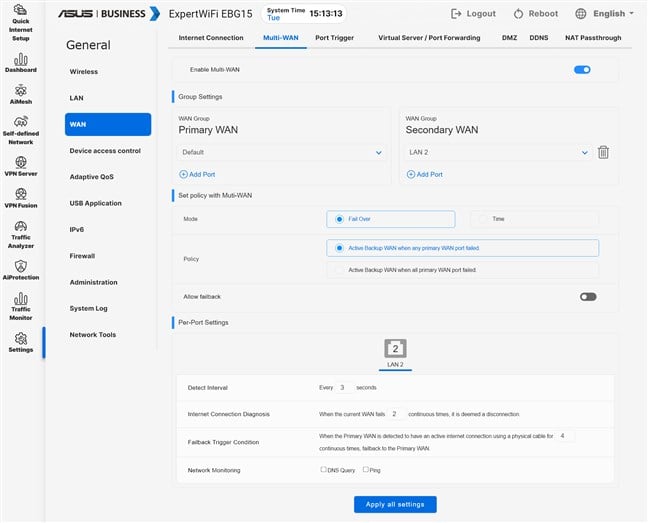The width and height of the screenshot is (648, 523).
Task: Switch to DMZ tab
Action: click(x=509, y=38)
